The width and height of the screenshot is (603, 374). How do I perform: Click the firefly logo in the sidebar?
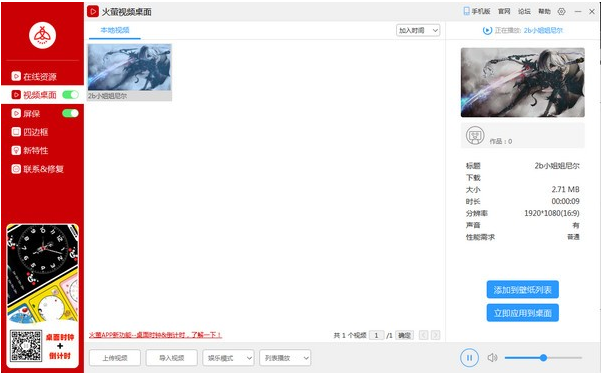coord(43,35)
